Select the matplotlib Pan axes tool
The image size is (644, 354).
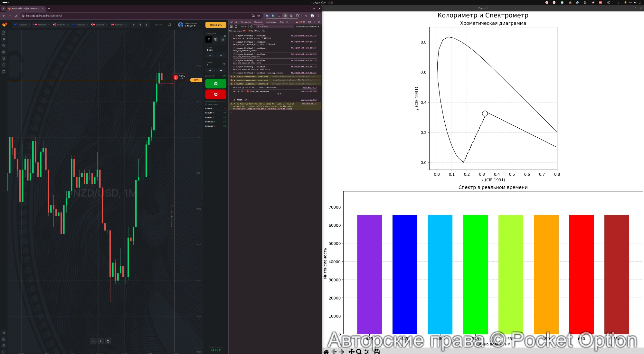point(351,352)
